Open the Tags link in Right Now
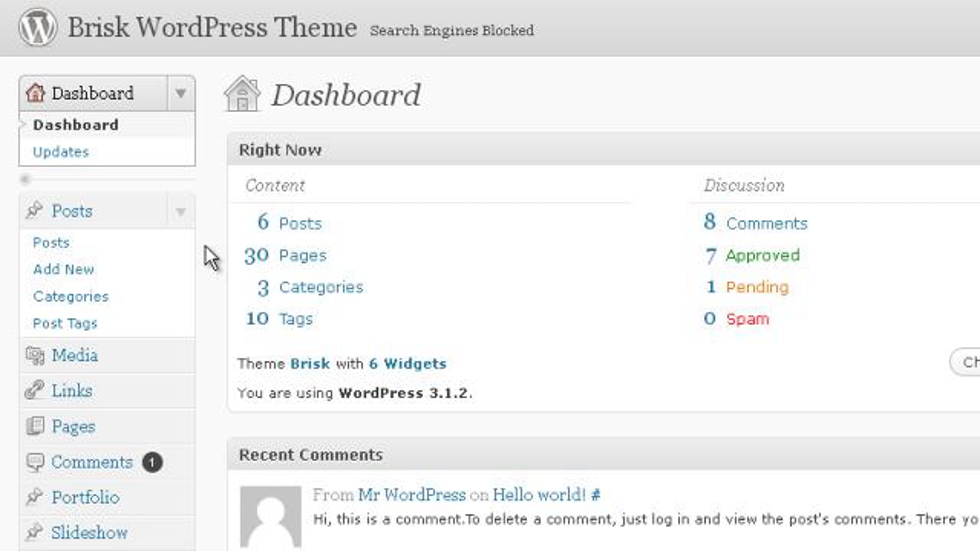This screenshot has height=551, width=980. click(x=296, y=319)
